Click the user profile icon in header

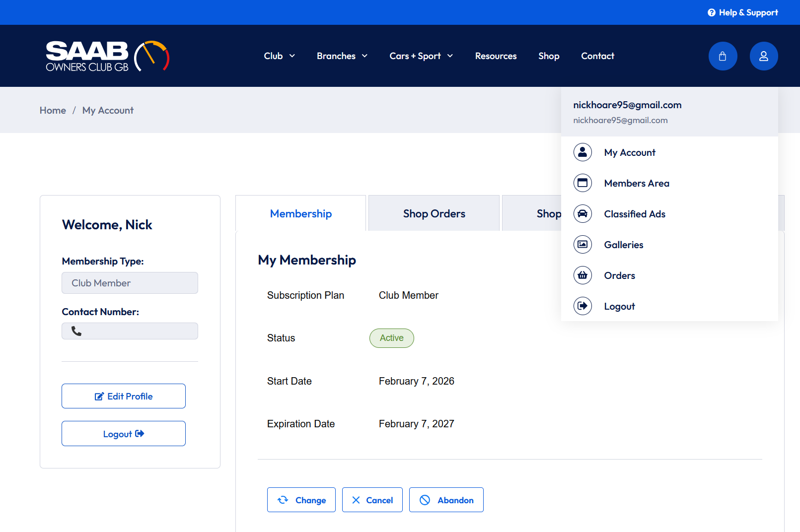coord(763,56)
